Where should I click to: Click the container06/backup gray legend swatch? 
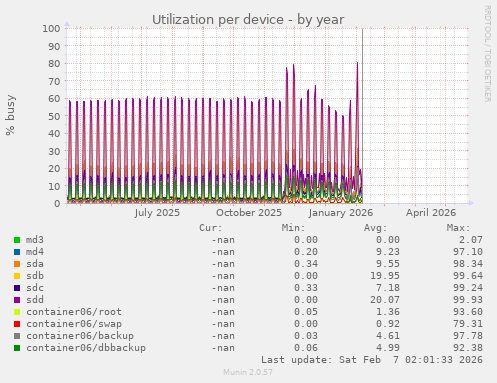click(17, 336)
